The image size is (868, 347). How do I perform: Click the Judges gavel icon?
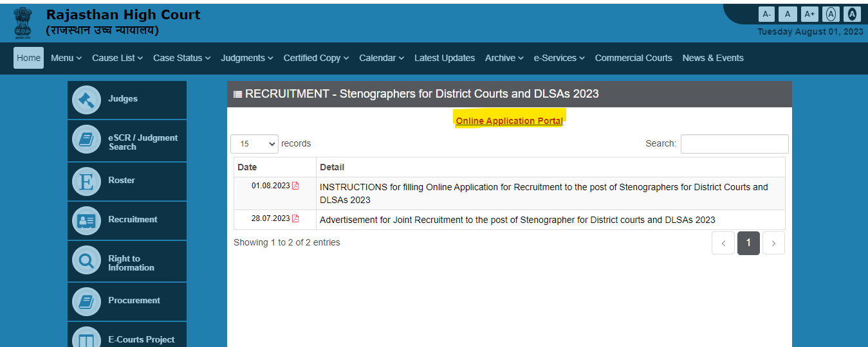click(86, 100)
